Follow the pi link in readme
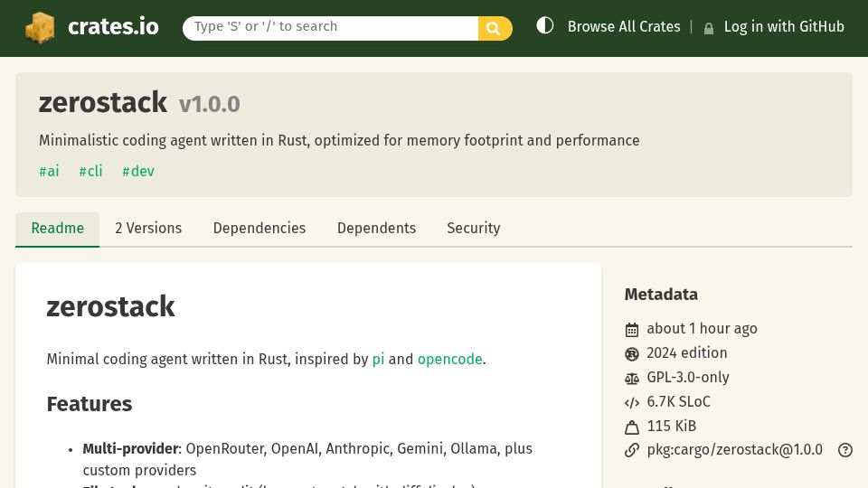Screen dimensions: 868x488 [x=378, y=359]
